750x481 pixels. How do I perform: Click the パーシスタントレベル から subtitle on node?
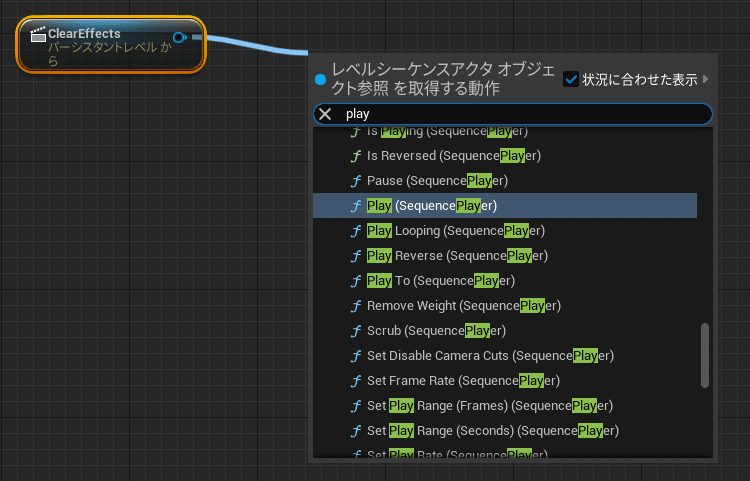tap(110, 54)
